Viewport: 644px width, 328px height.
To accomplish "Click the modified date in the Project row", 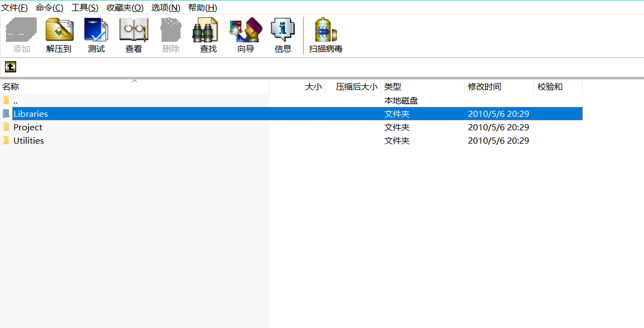I will 499,128.
